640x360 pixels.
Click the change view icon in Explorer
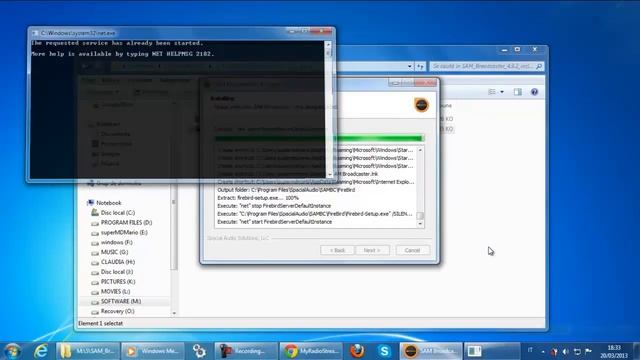tap(492, 92)
